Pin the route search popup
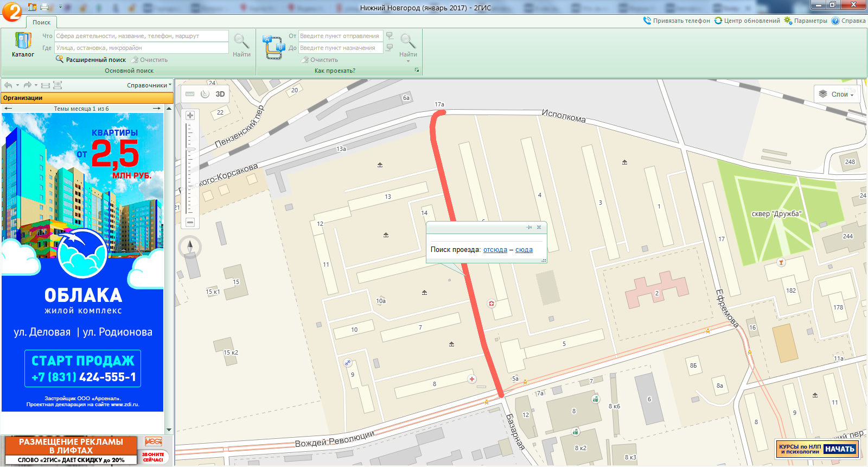 (x=529, y=228)
